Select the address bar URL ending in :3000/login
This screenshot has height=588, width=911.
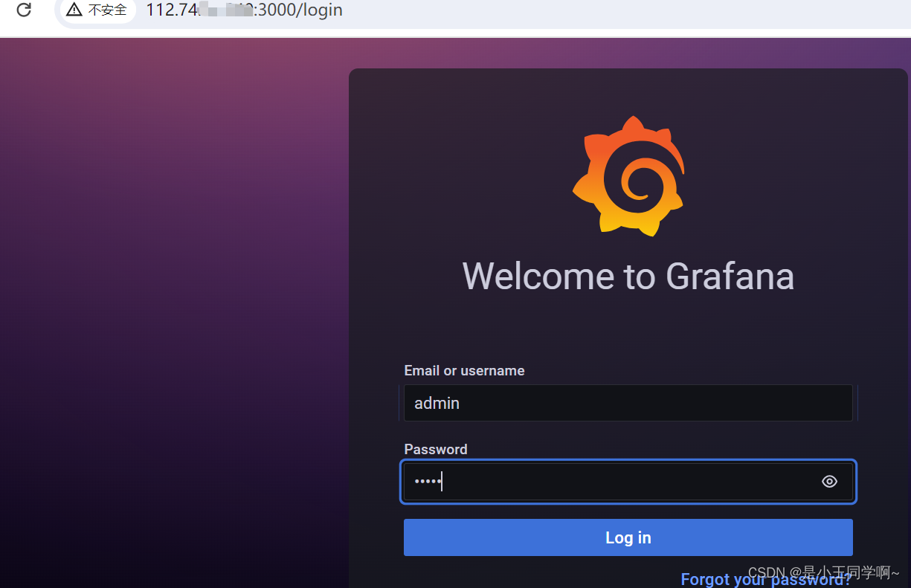click(244, 10)
